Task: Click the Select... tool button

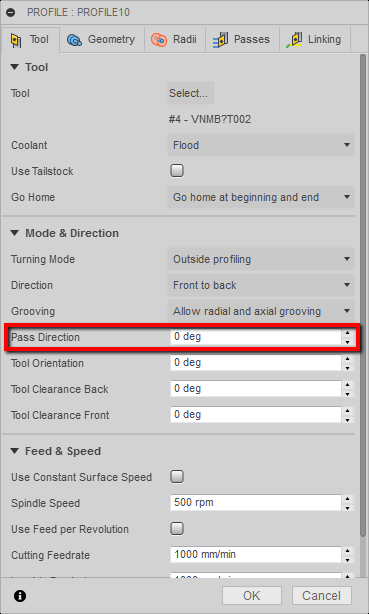Action: [190, 93]
